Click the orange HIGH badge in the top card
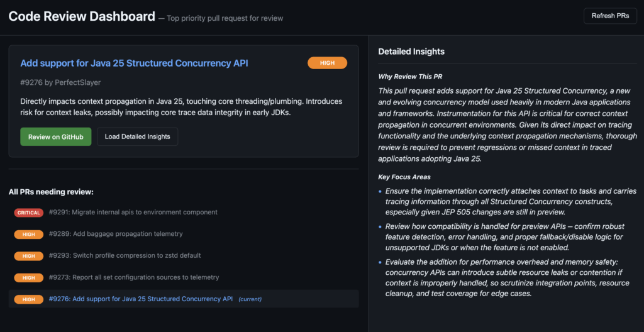 [327, 63]
